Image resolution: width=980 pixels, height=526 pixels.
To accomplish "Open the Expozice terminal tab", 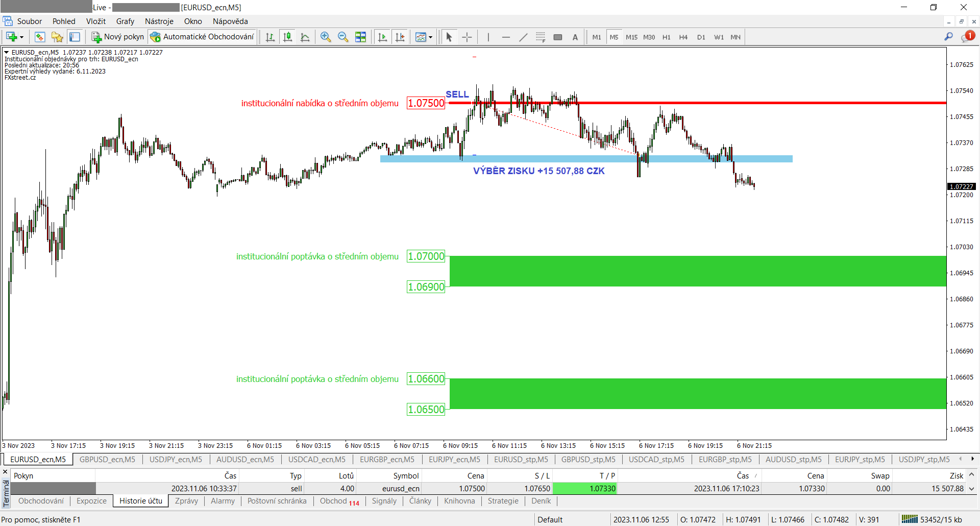I will click(x=92, y=501).
